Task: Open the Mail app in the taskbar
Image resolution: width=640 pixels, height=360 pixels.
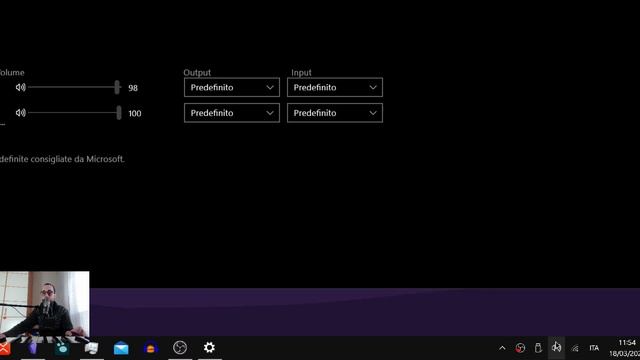Action: pos(121,348)
